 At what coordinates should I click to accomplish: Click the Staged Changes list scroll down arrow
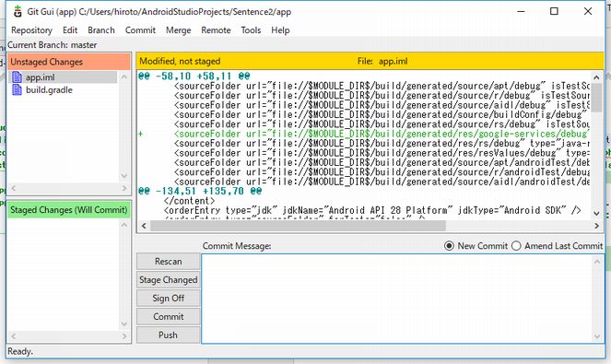pyautogui.click(x=124, y=323)
